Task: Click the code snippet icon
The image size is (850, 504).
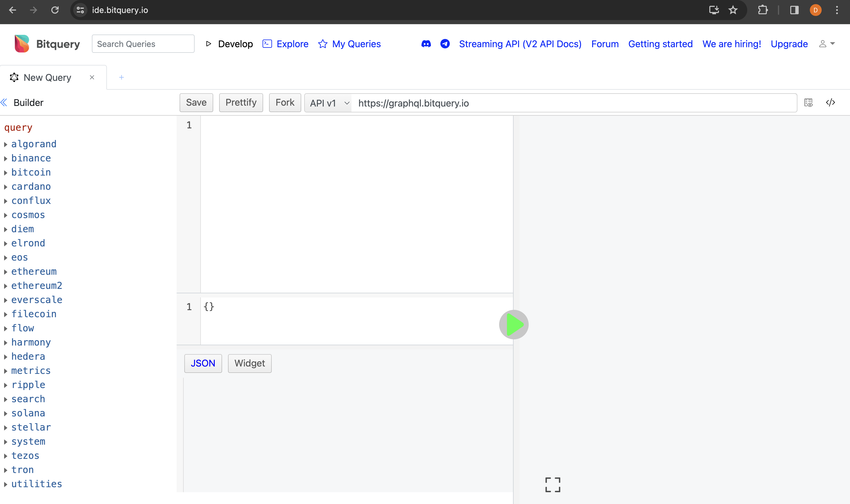Action: tap(830, 103)
